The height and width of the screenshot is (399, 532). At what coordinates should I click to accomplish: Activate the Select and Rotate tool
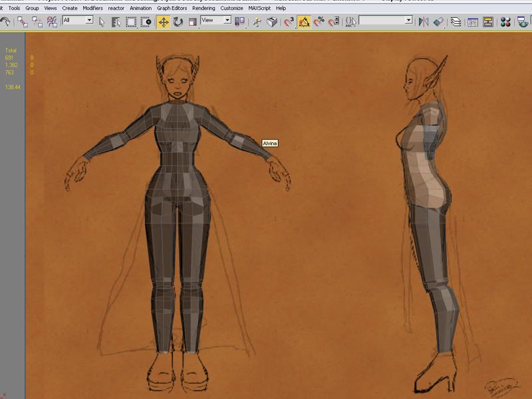(178, 21)
